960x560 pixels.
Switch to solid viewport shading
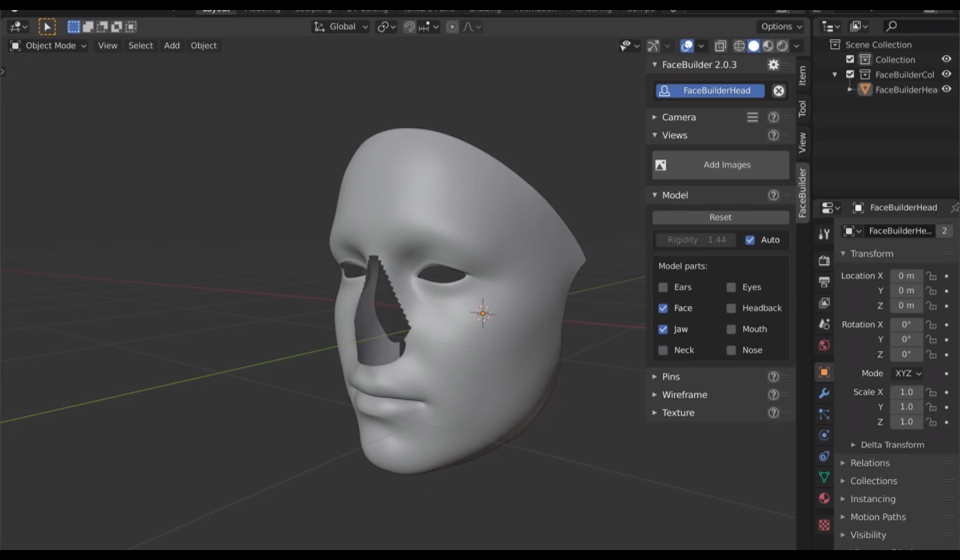[754, 46]
